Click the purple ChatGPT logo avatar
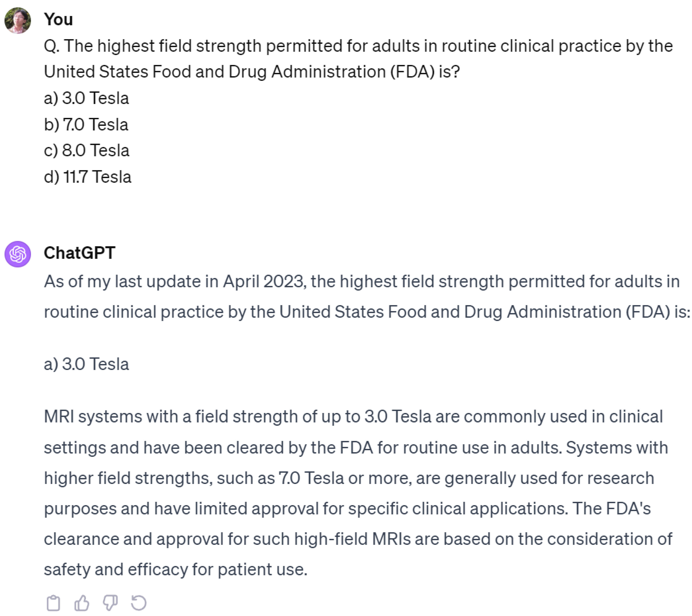 tap(18, 254)
